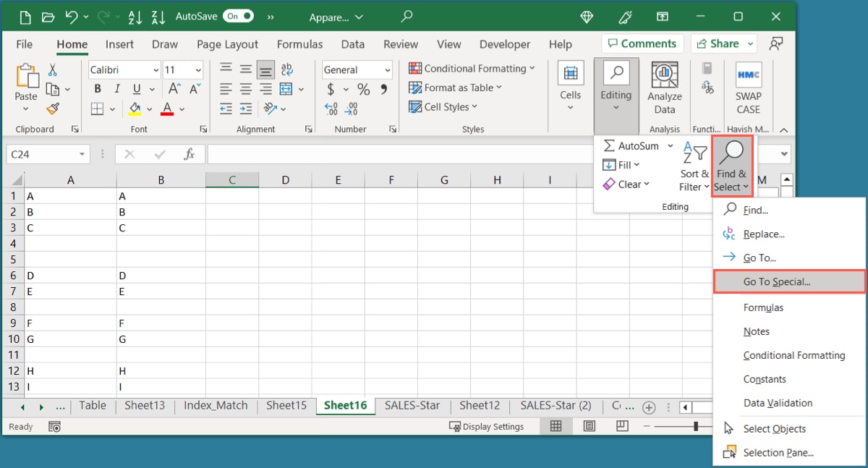868x468 pixels.
Task: Toggle the AutoSave switch
Action: (238, 16)
